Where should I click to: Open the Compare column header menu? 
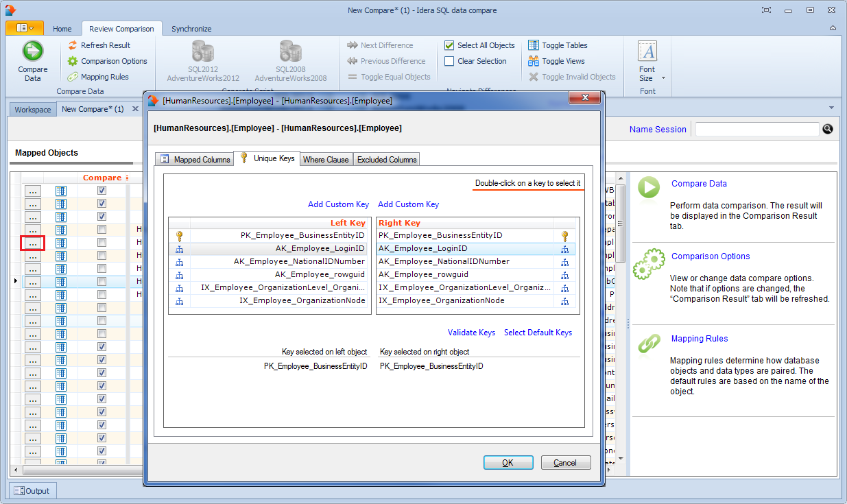pyautogui.click(x=127, y=178)
